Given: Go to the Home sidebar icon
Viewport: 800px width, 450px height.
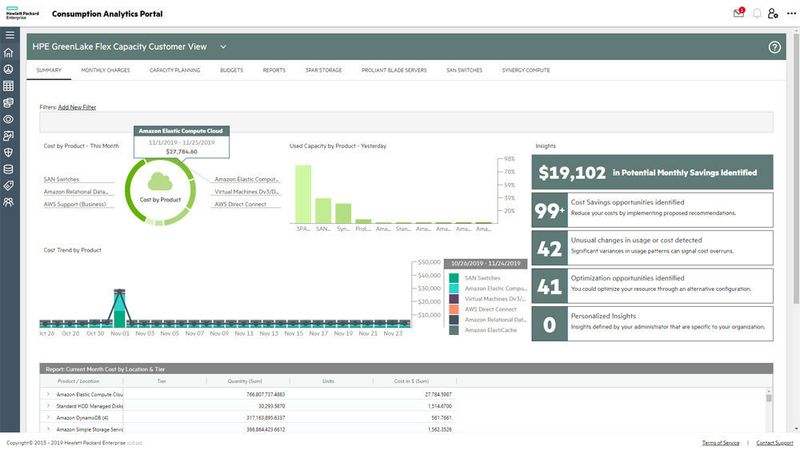Looking at the screenshot, I should pyautogui.click(x=9, y=53).
